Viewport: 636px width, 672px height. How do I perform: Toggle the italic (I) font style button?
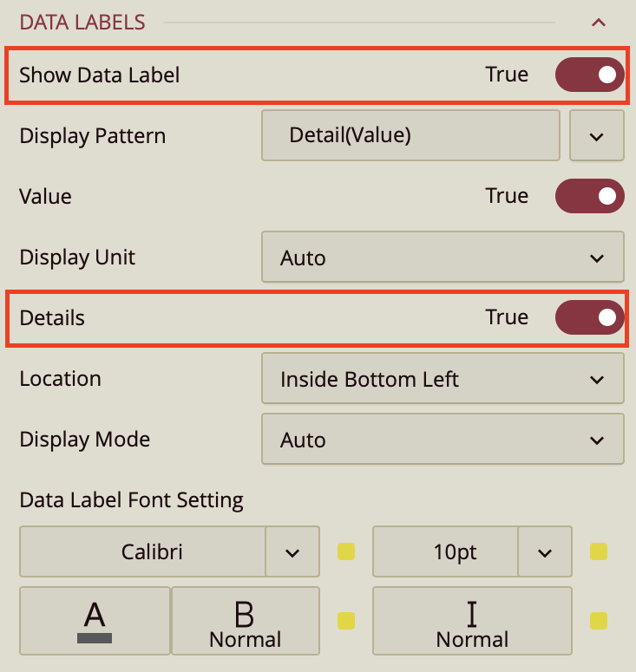tap(472, 621)
